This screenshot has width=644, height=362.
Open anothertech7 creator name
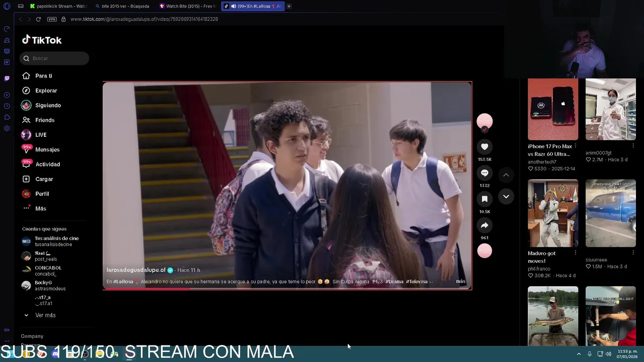[x=542, y=162]
